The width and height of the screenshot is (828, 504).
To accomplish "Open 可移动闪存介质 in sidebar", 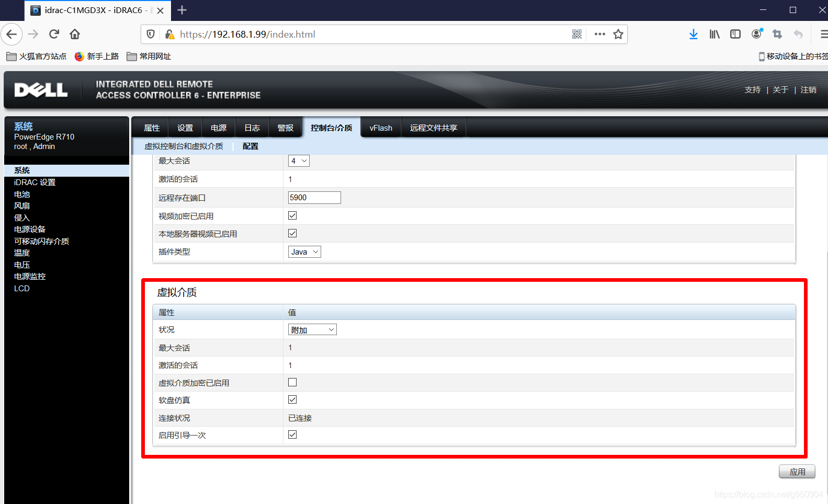I will (x=41, y=242).
